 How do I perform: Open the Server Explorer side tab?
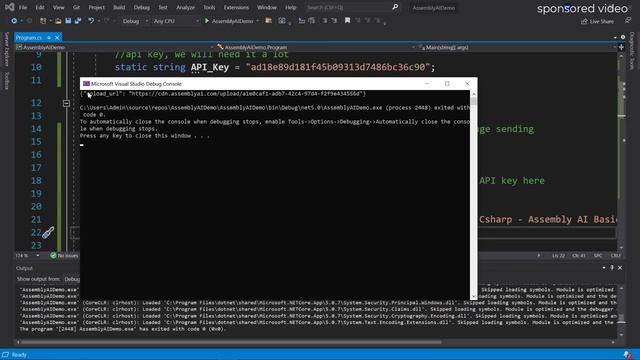click(x=7, y=49)
